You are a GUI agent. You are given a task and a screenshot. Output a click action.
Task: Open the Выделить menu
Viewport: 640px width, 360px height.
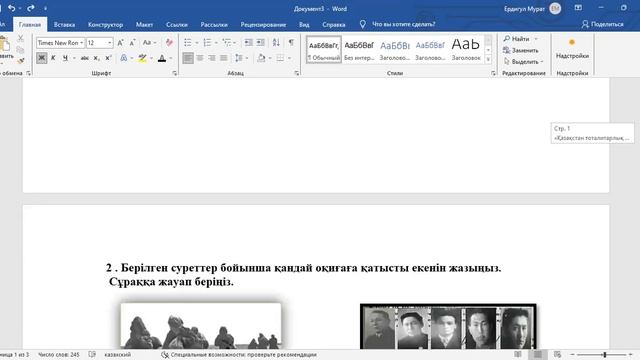pyautogui.click(x=523, y=62)
